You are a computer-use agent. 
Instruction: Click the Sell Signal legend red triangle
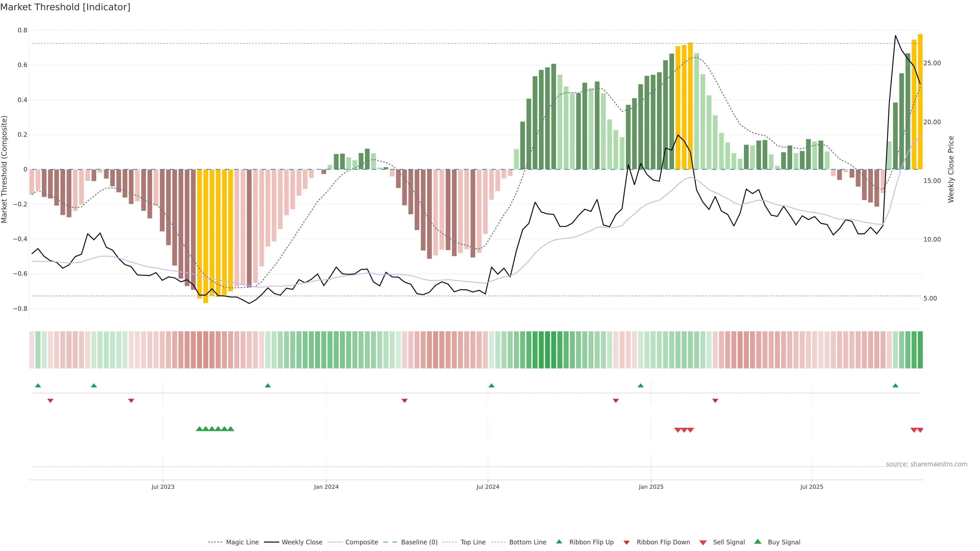click(703, 543)
